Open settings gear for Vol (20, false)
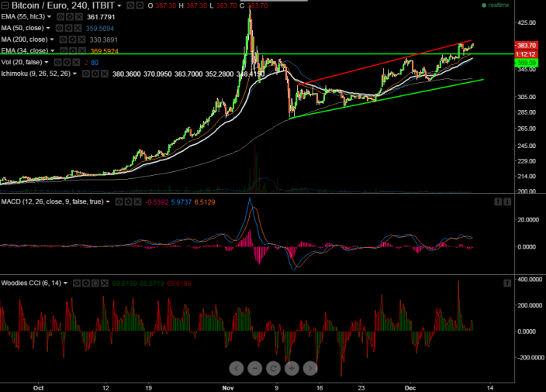546x392 pixels. tap(67, 62)
